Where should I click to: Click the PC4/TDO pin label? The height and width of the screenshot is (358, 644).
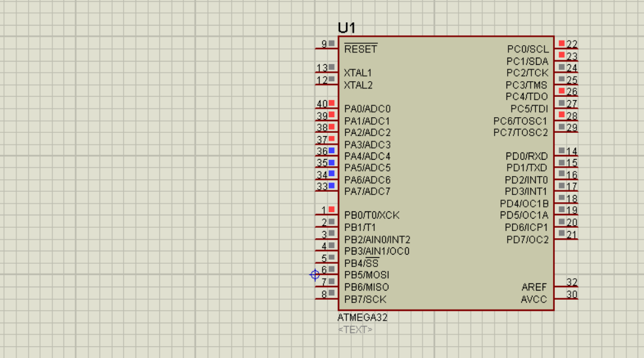coord(527,97)
